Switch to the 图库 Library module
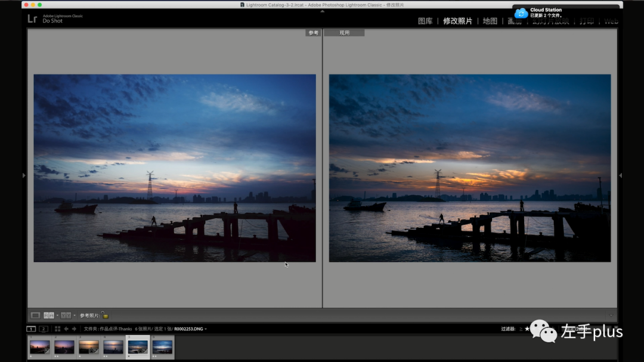This screenshot has width=644, height=362. pyautogui.click(x=425, y=21)
